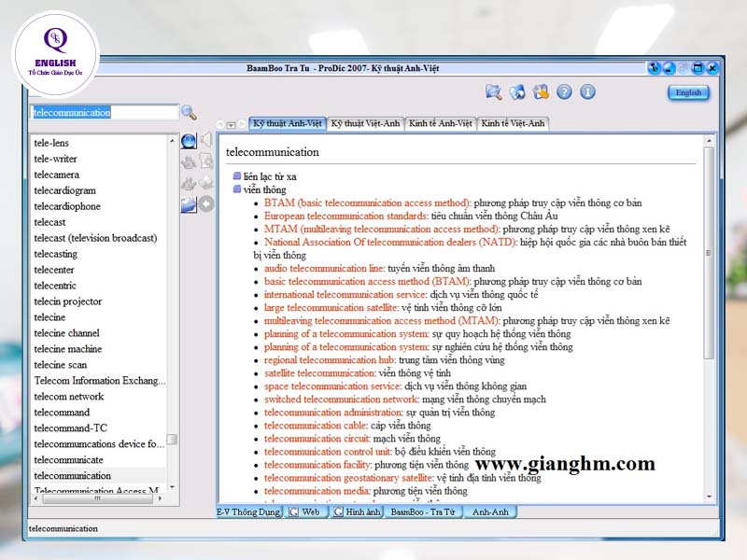Click the speaker pronunciation icon

[x=206, y=140]
